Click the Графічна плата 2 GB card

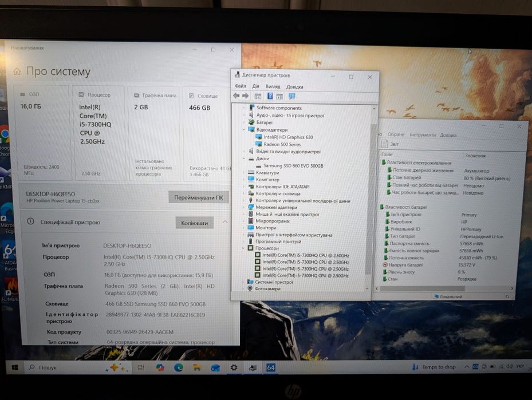[154, 133]
